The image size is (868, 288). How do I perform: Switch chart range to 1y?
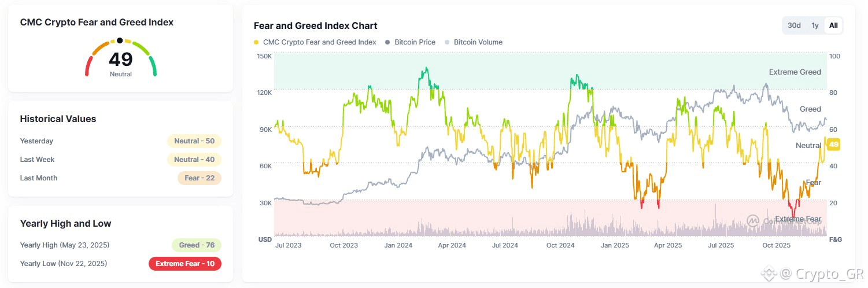(x=814, y=25)
